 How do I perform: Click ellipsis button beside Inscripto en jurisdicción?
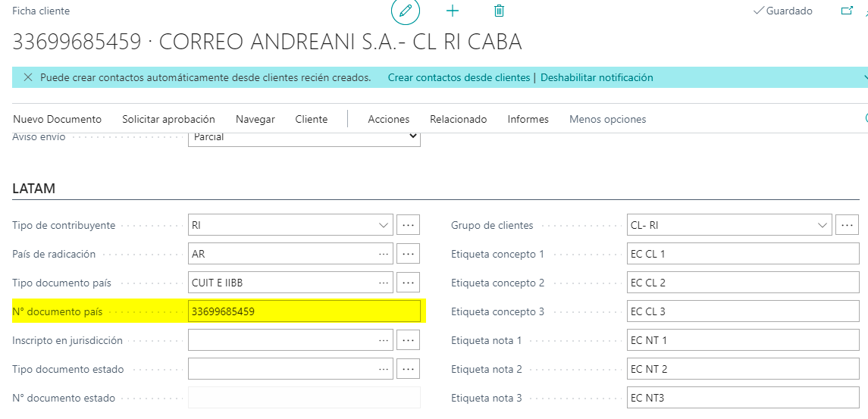(x=408, y=340)
